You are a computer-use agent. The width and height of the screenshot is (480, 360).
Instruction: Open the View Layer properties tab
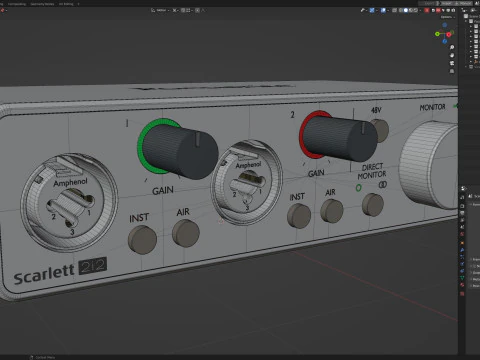[x=462, y=220]
